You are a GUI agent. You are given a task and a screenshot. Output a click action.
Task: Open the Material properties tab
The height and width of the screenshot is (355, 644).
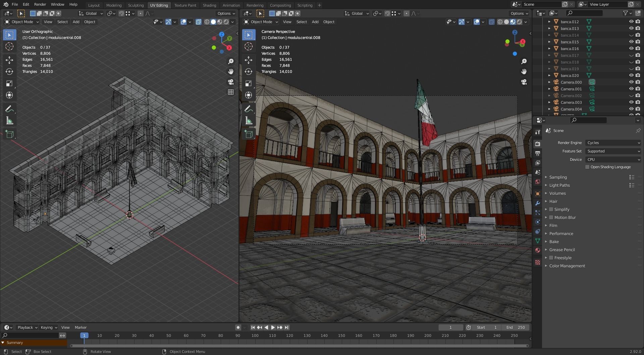538,250
